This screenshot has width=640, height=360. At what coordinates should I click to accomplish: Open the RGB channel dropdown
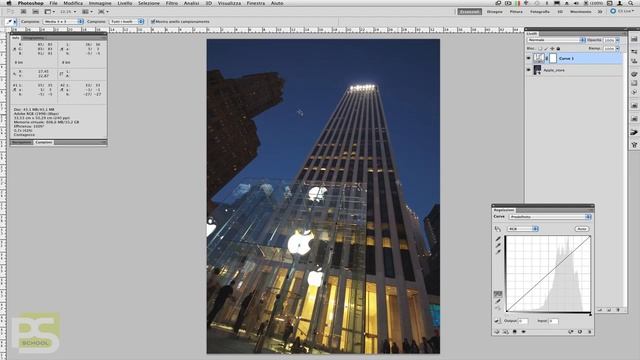(x=523, y=229)
